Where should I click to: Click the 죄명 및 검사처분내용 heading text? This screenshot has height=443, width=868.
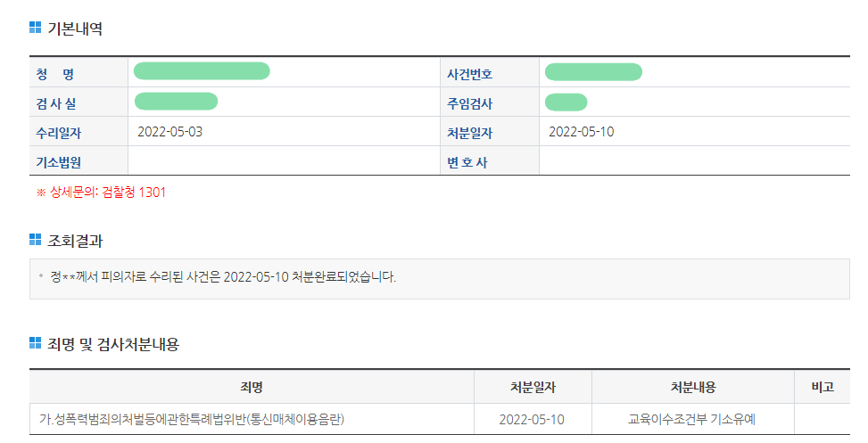click(113, 344)
